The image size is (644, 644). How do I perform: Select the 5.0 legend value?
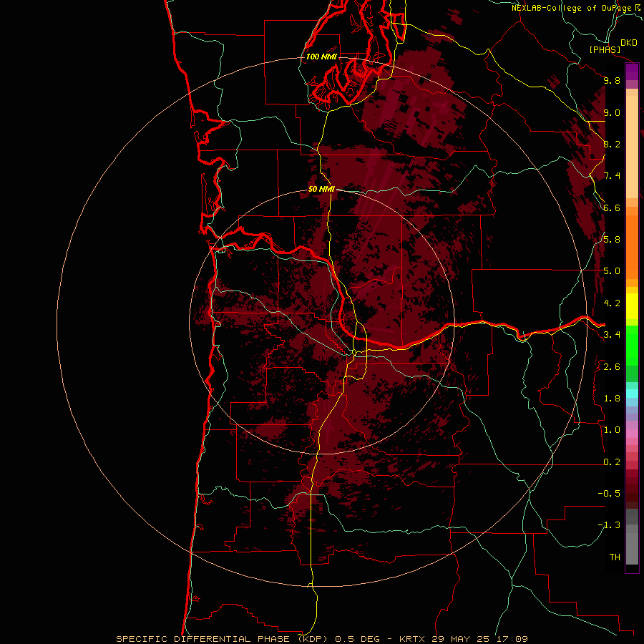(612, 271)
